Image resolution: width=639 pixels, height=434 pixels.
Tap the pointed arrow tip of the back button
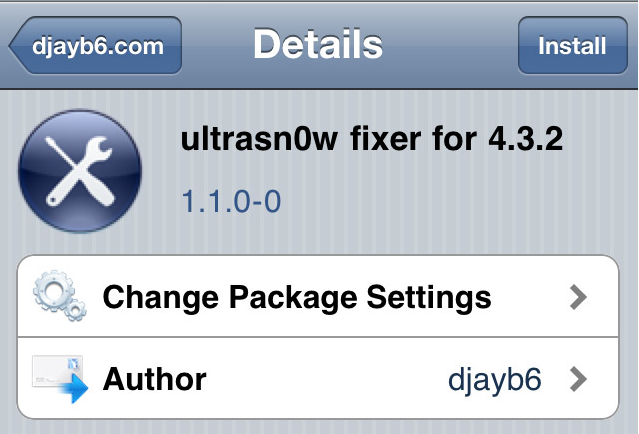point(16,45)
